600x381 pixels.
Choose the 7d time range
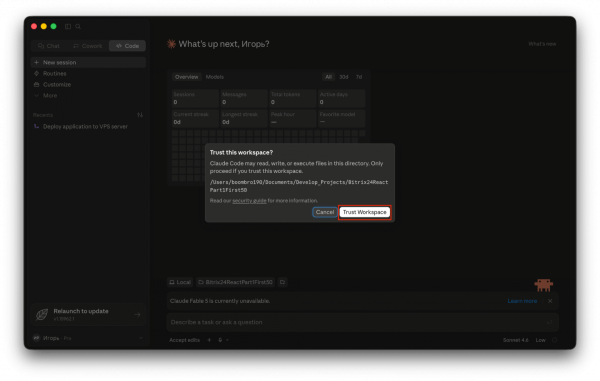pos(359,77)
